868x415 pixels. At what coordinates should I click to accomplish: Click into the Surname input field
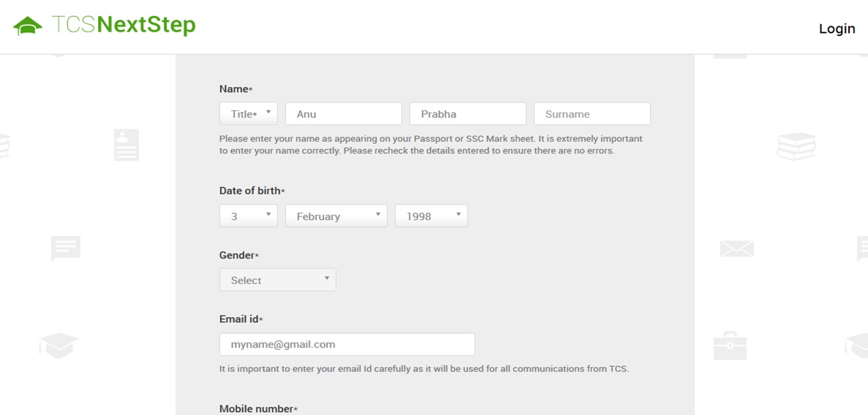tap(592, 113)
